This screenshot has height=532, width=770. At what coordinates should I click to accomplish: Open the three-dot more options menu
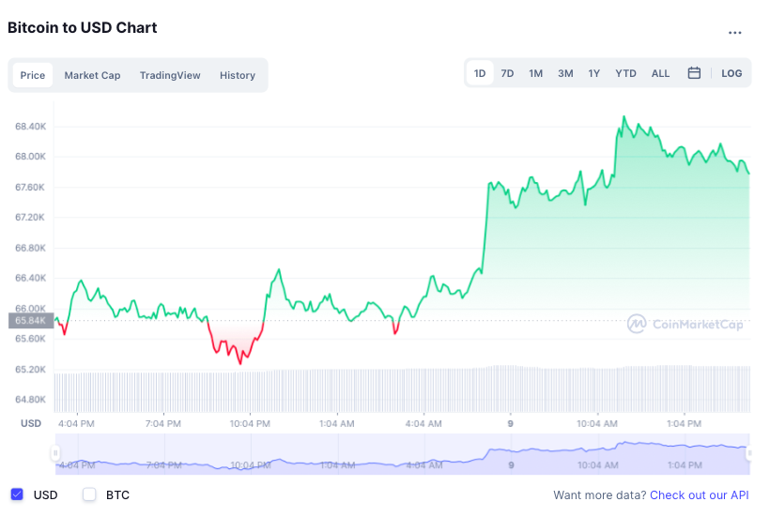(x=735, y=33)
